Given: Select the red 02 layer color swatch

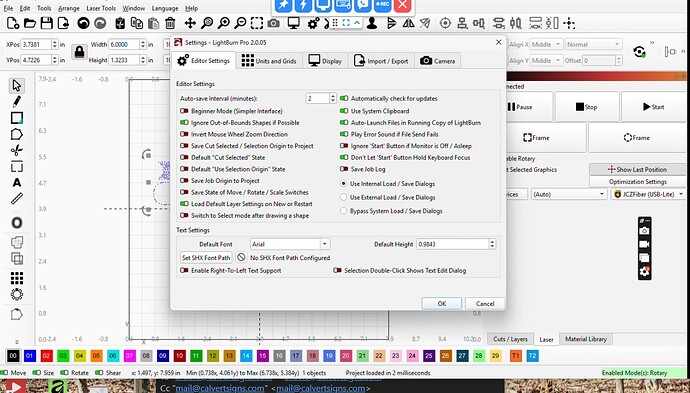Looking at the screenshot, I should 46,356.
